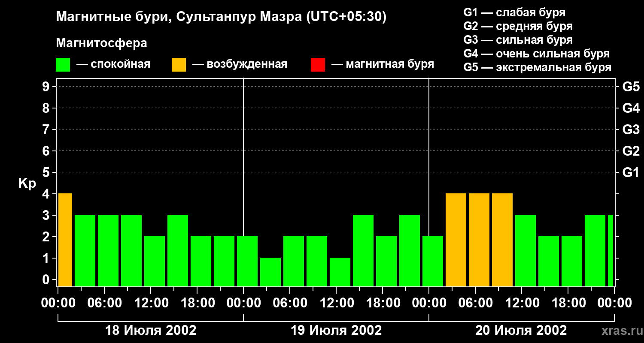
Task: Click the '19 Июля 2002' date label
Action: [x=336, y=331]
